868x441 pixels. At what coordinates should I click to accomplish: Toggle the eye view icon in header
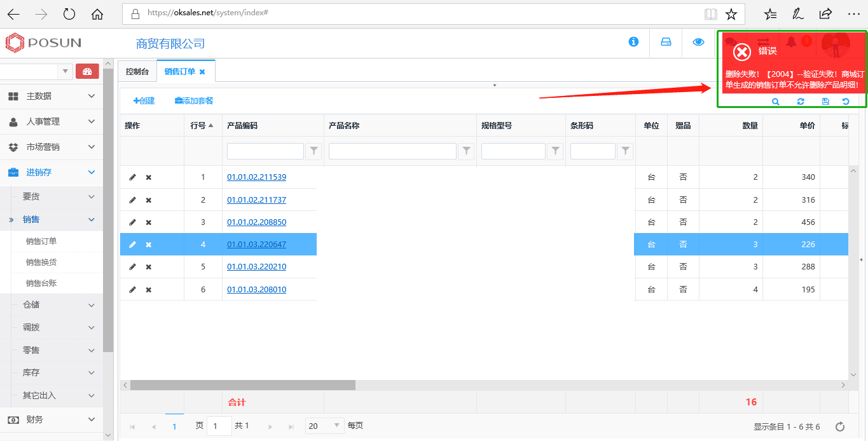pyautogui.click(x=698, y=42)
